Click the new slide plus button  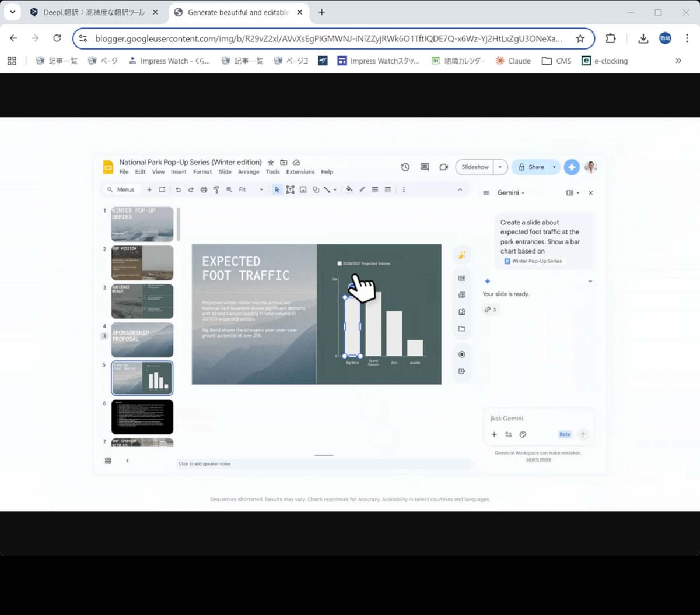pyautogui.click(x=149, y=189)
